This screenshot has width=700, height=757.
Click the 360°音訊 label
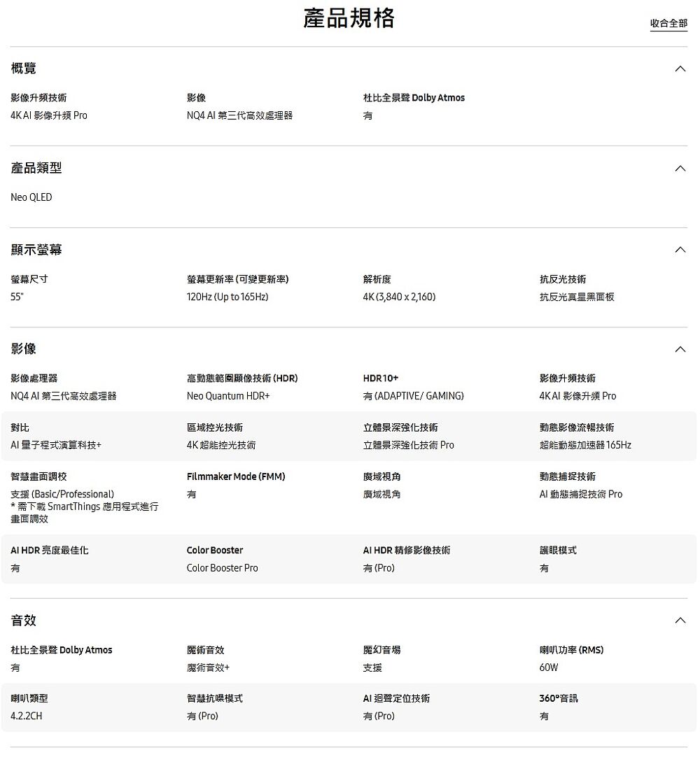coord(559,699)
